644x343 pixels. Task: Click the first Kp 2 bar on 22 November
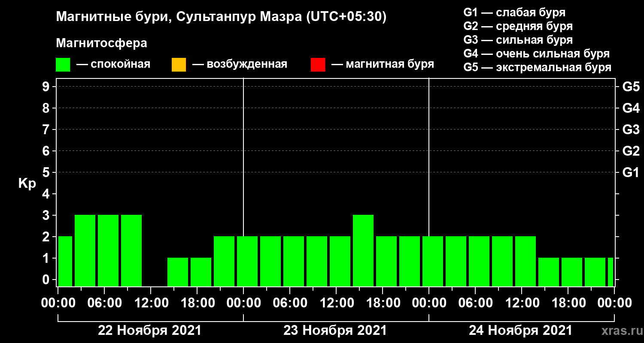[65, 261]
